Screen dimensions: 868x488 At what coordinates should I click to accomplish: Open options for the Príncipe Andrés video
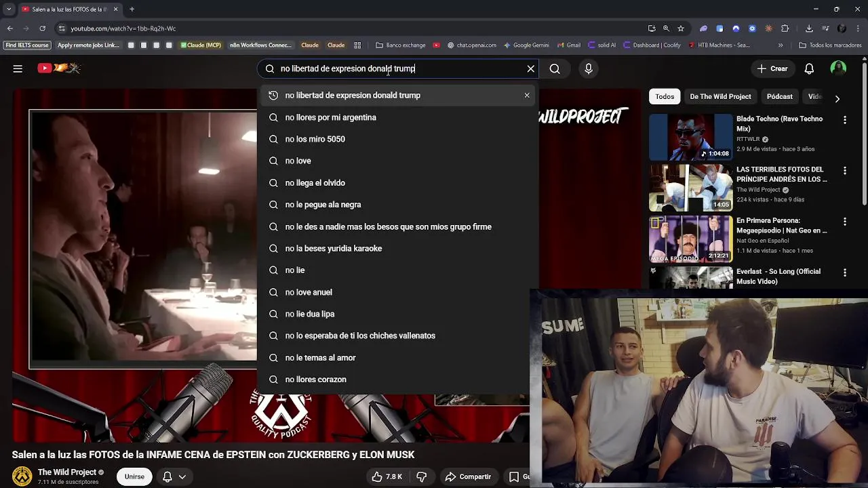coord(845,171)
